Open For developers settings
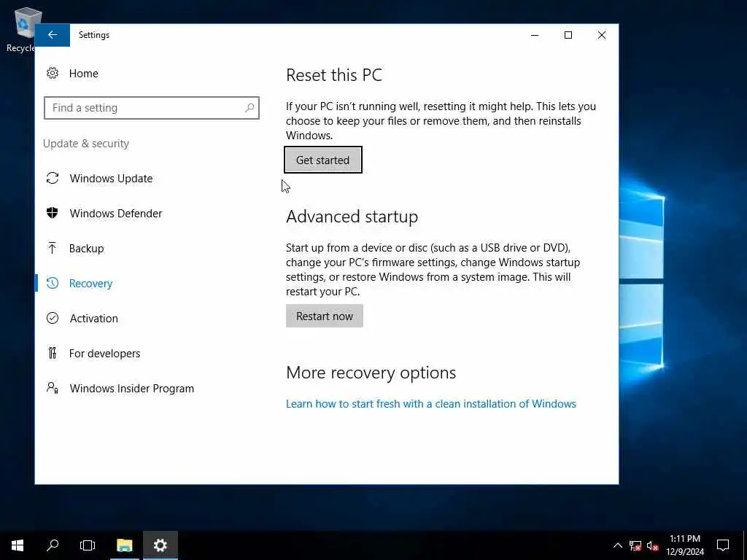747x560 pixels. 105,354
